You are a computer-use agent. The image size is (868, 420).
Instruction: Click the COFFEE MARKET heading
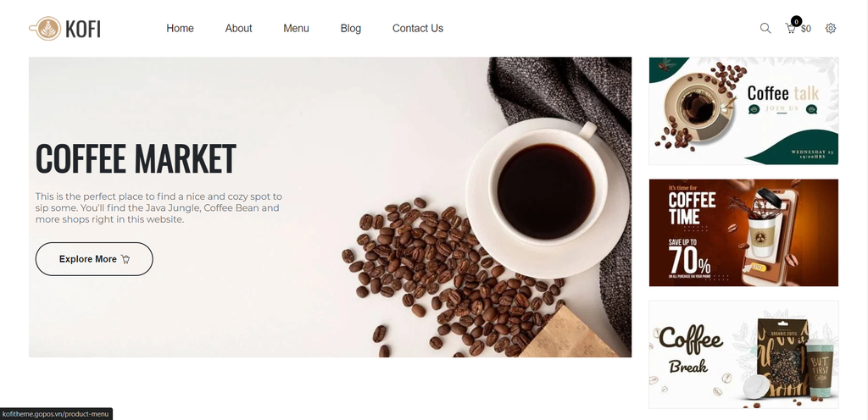[x=136, y=158]
